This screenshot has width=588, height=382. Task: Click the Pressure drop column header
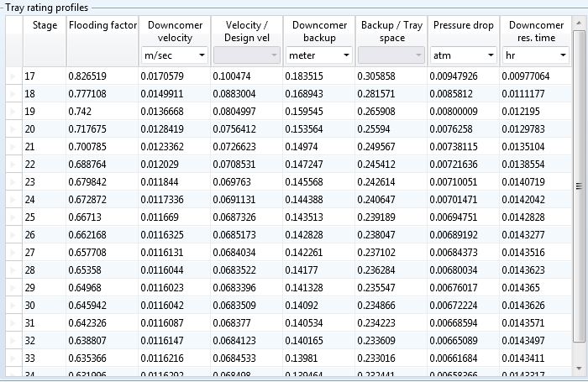464,25
